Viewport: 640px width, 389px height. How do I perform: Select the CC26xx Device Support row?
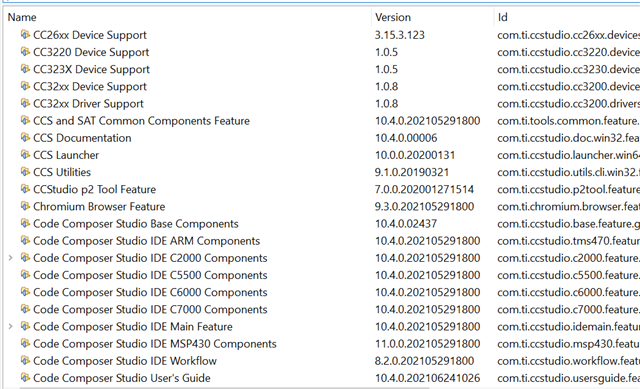[89, 35]
